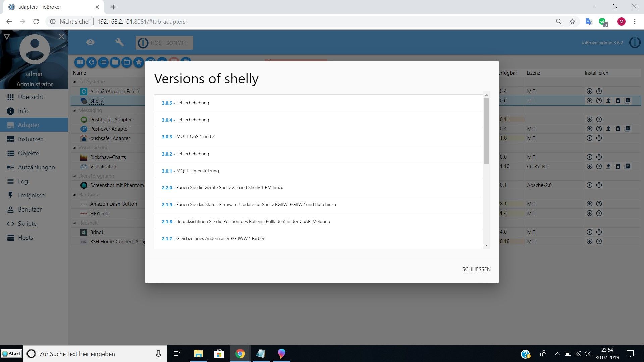This screenshot has height=362, width=644.
Task: Select version 2.2.0 entry
Action: 167,188
